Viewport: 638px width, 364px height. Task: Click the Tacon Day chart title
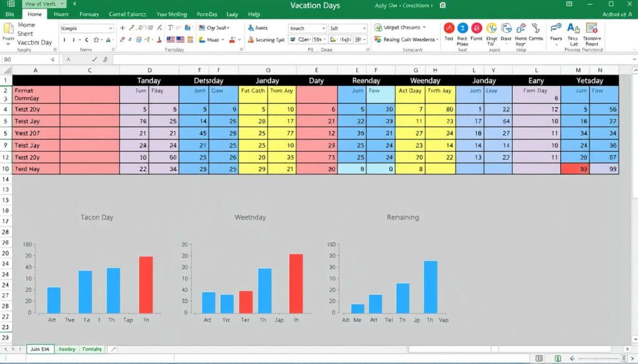tap(97, 217)
